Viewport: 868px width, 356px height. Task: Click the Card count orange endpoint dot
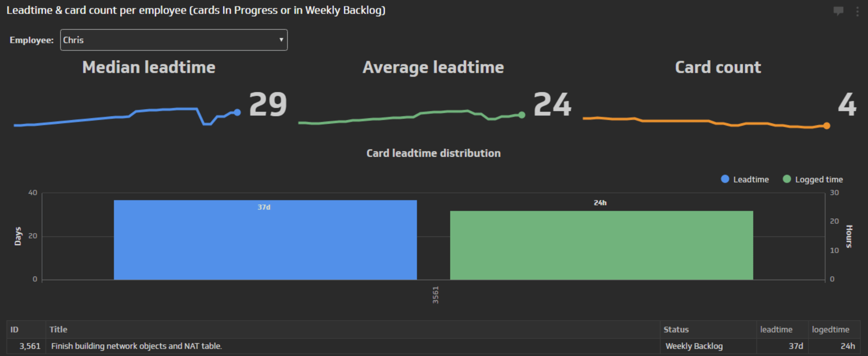826,126
